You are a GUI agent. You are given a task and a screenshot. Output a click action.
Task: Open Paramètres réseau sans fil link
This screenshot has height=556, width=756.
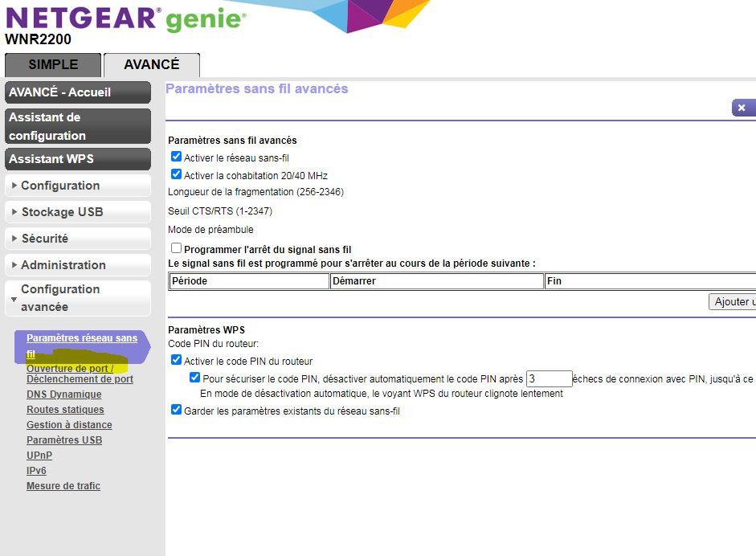(x=81, y=346)
